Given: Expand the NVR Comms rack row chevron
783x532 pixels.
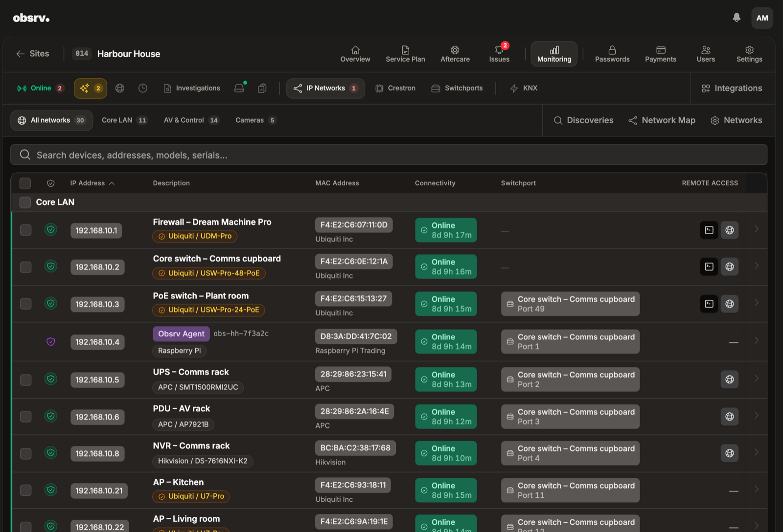Looking at the screenshot, I should coord(756,452).
